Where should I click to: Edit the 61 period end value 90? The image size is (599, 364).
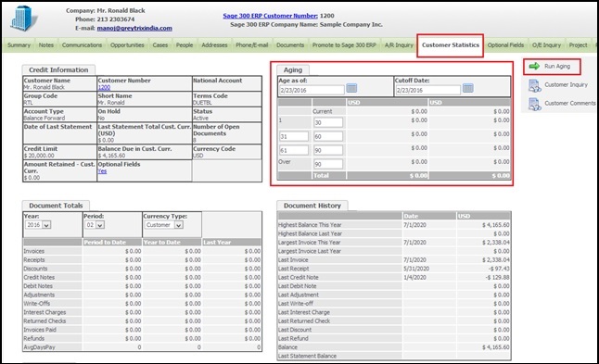328,150
